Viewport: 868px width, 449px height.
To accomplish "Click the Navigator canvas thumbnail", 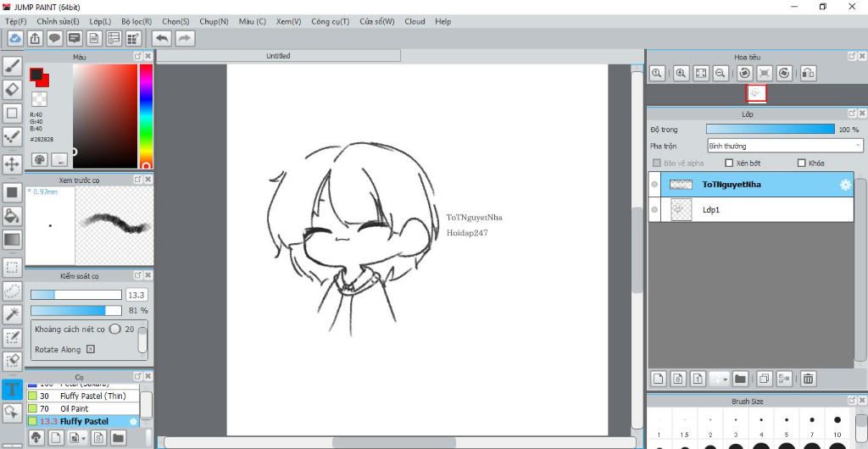I will [757, 93].
